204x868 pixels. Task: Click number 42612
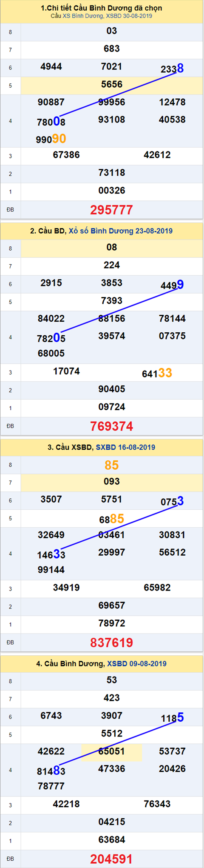tap(157, 155)
